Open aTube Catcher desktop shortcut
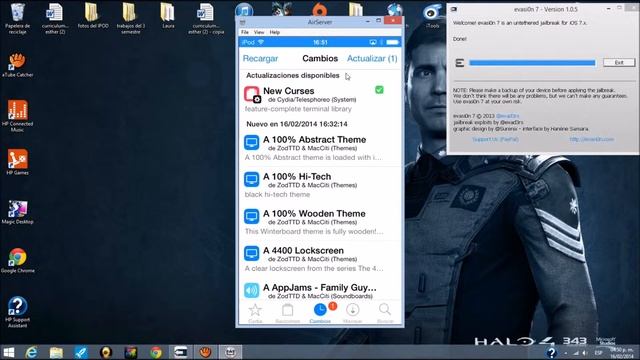The image size is (640, 360). pyautogui.click(x=18, y=64)
